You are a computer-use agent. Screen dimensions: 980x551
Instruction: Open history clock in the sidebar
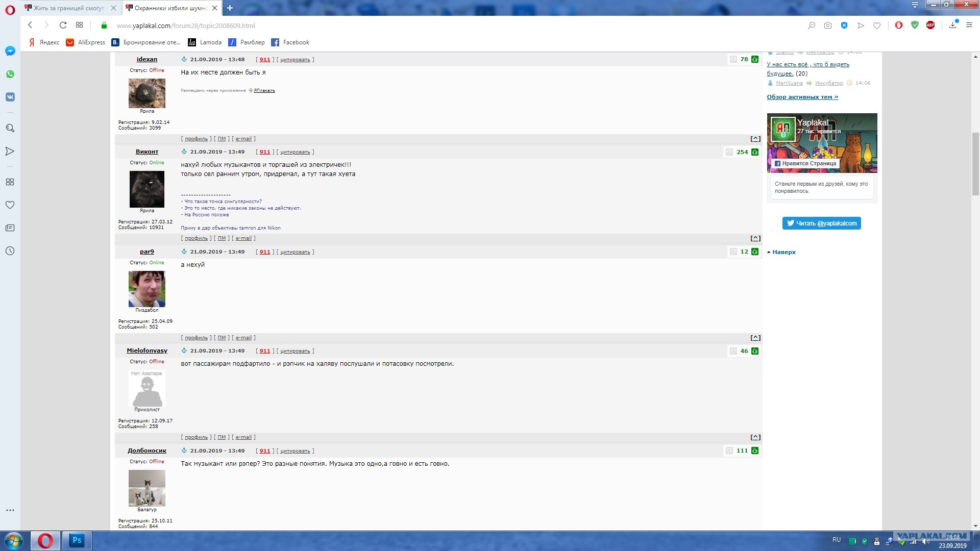coord(10,251)
